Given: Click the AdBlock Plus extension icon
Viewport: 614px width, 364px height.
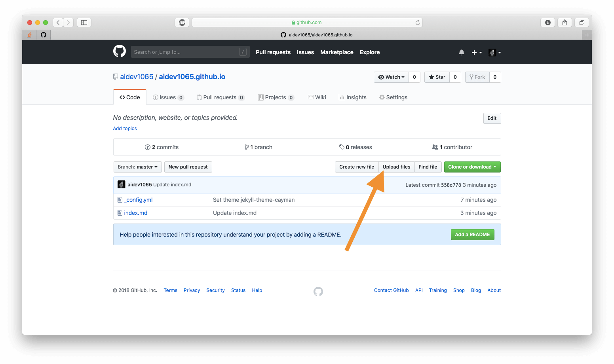Looking at the screenshot, I should point(182,23).
